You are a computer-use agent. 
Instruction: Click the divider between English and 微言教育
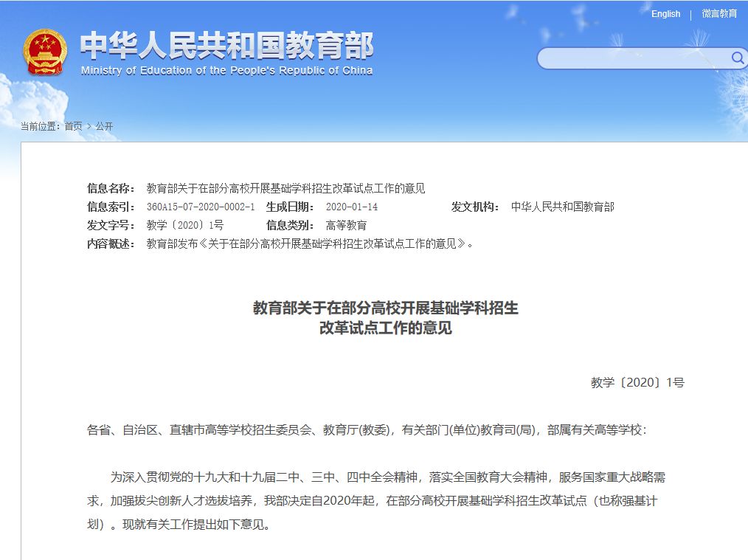(x=690, y=13)
